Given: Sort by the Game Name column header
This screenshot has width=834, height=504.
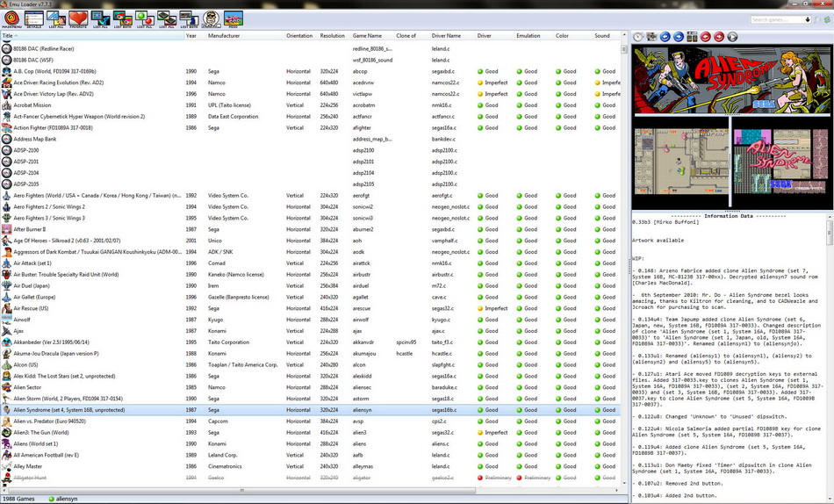Looking at the screenshot, I should 372,36.
